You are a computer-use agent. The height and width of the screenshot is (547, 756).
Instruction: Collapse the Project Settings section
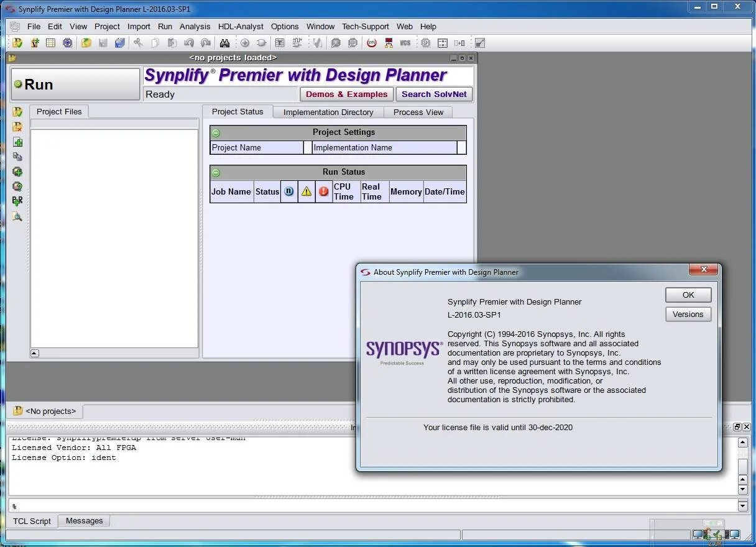pos(216,133)
